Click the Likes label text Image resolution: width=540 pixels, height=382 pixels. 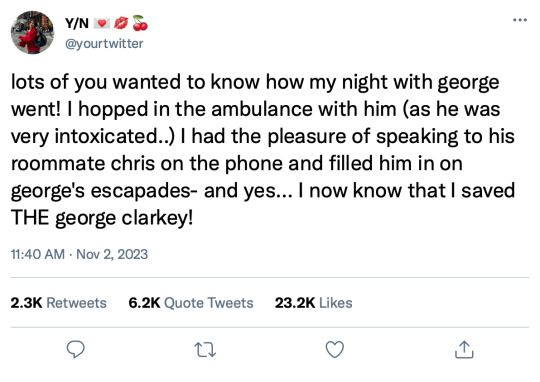[x=336, y=303]
